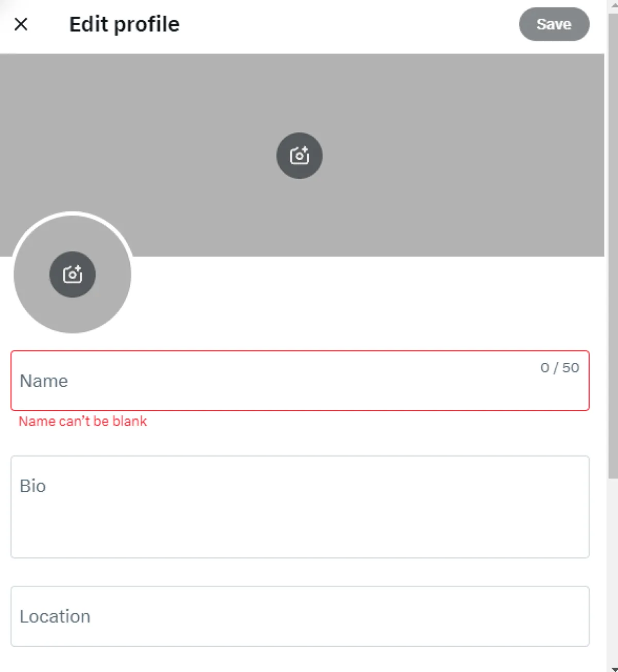The height and width of the screenshot is (672, 618).
Task: Click the "Edit profile" heading text
Action: tap(124, 24)
